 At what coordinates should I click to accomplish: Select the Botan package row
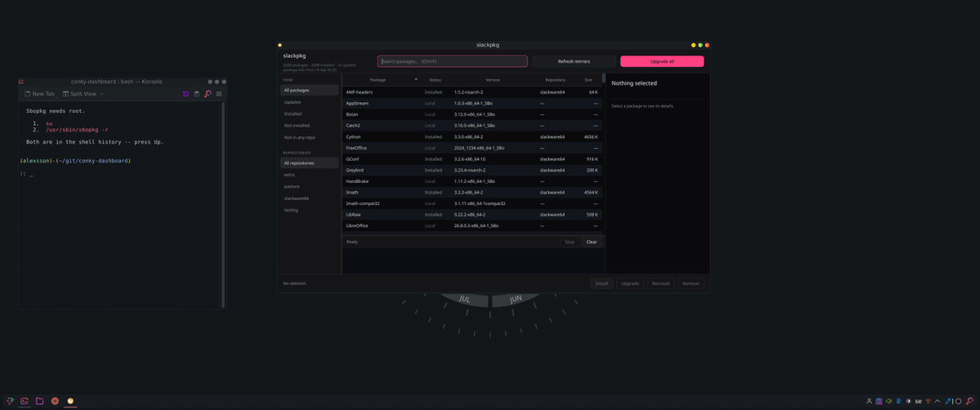(472, 114)
